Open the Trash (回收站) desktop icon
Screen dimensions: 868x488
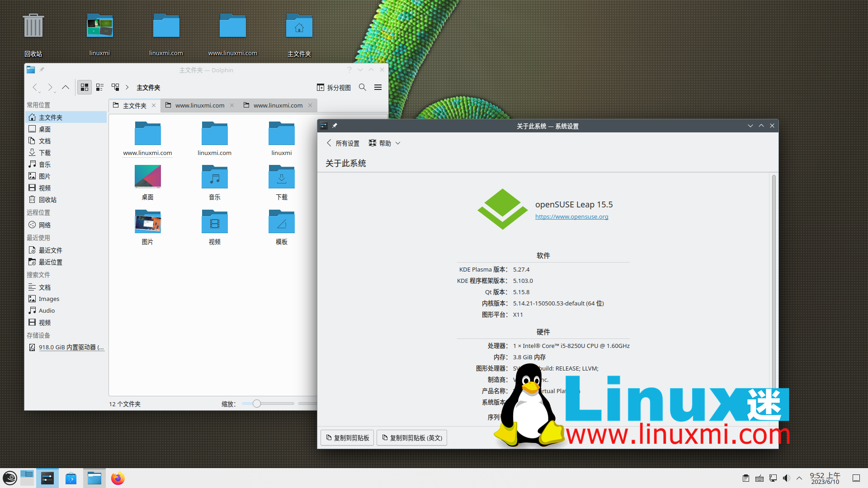(33, 34)
